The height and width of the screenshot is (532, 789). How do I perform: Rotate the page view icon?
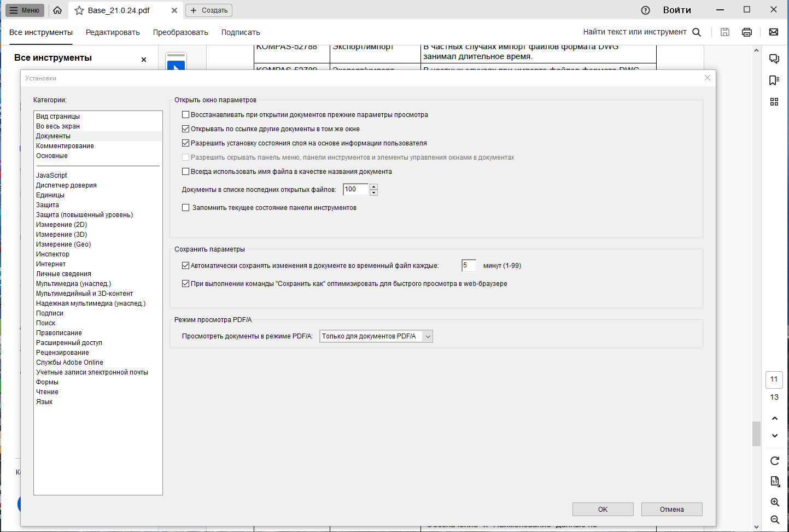(x=775, y=461)
